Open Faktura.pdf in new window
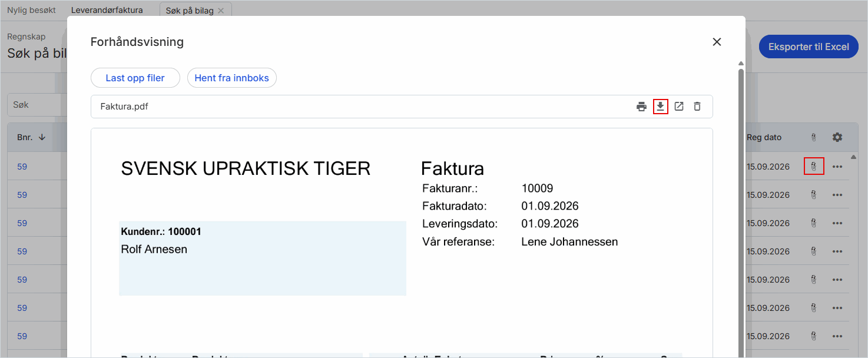Image resolution: width=868 pixels, height=358 pixels. pyautogui.click(x=679, y=107)
